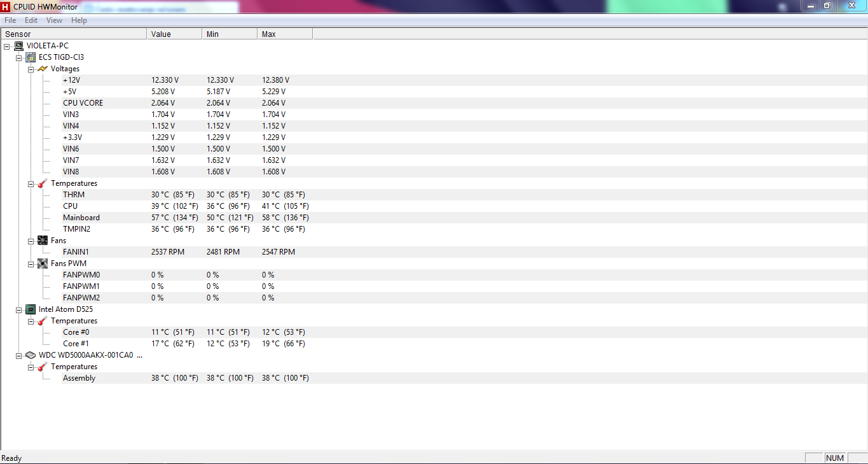This screenshot has height=464, width=868.
Task: Open the File menu
Action: [10, 20]
